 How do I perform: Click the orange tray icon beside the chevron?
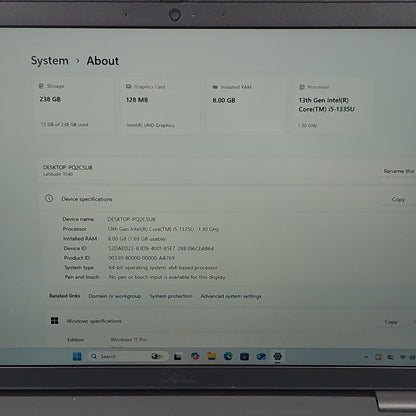coord(378,357)
